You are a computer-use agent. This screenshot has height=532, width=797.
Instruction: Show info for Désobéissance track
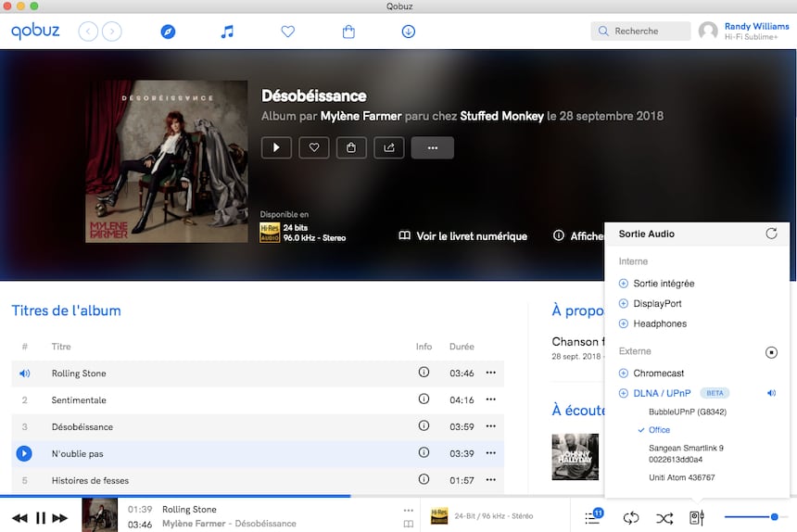pos(424,425)
